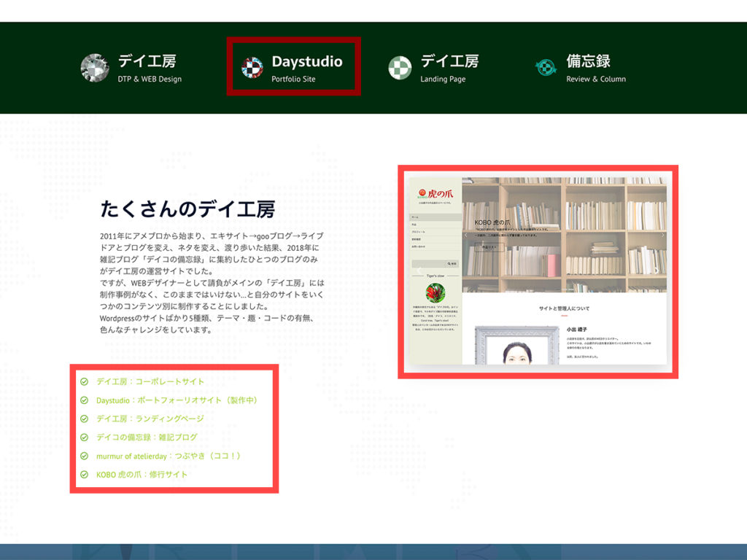Click the check icon beside murmur of atelierday
The width and height of the screenshot is (747, 560).
[x=85, y=456]
